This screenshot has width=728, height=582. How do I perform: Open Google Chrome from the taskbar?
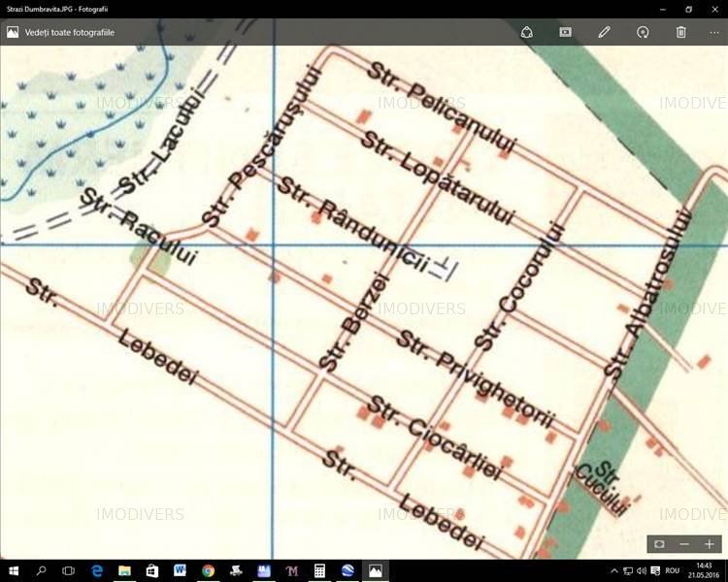click(208, 571)
